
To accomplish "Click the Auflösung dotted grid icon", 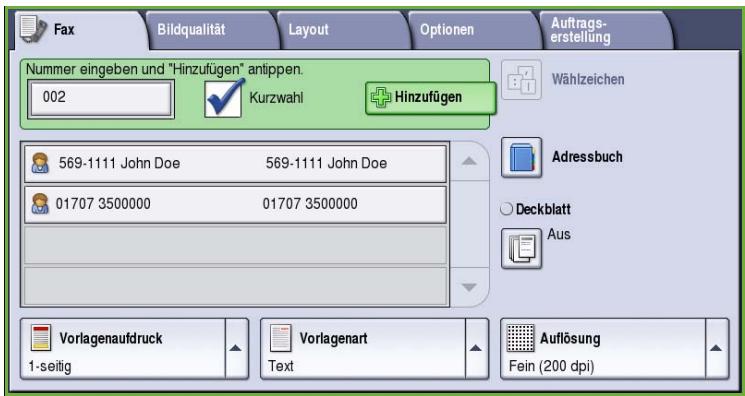I will click(520, 338).
